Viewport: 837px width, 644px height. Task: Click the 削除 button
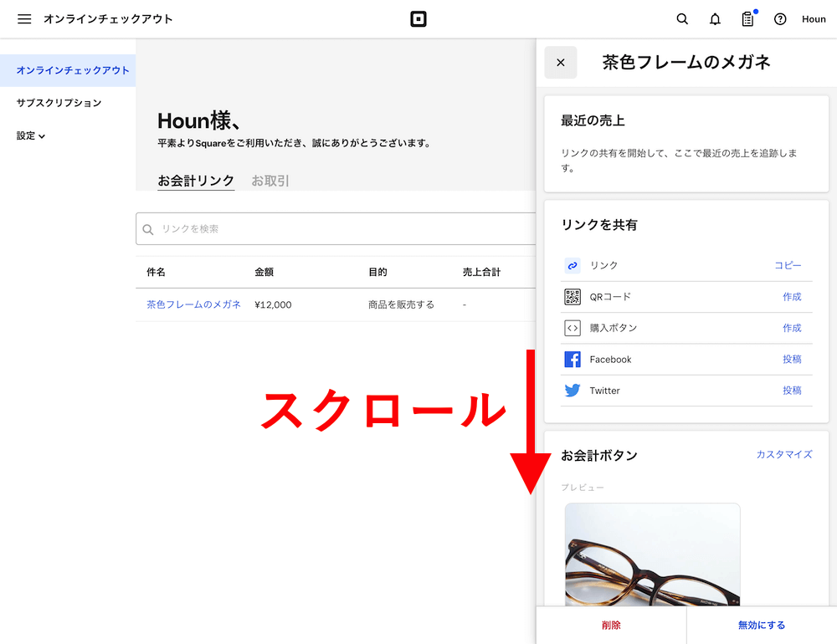[611, 626]
